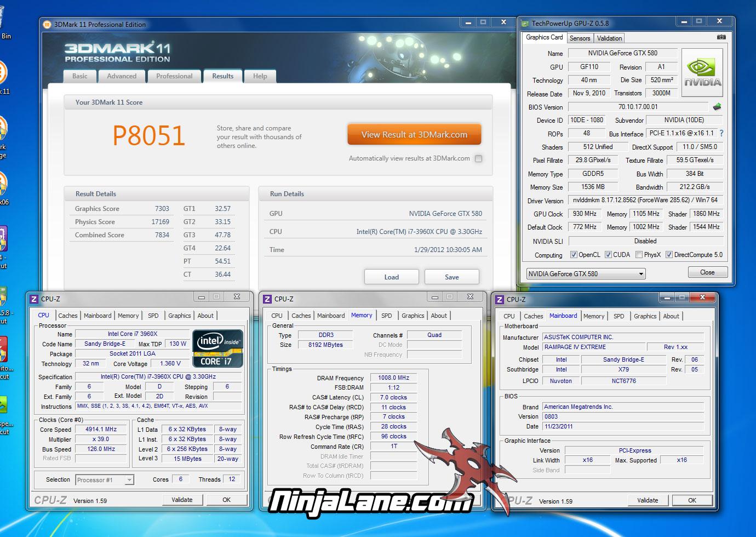
Task: Click the 3DMark 11 title bar icon
Action: click(x=48, y=24)
